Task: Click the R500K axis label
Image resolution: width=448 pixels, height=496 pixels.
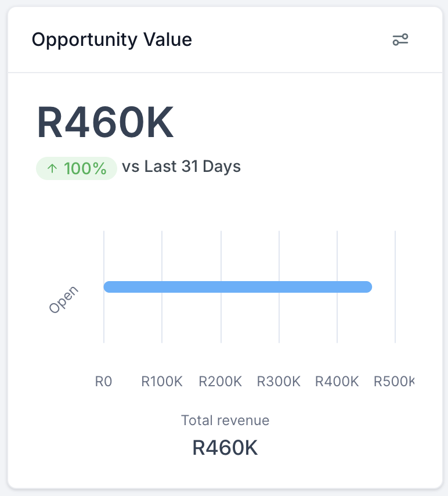Action: [x=394, y=382]
